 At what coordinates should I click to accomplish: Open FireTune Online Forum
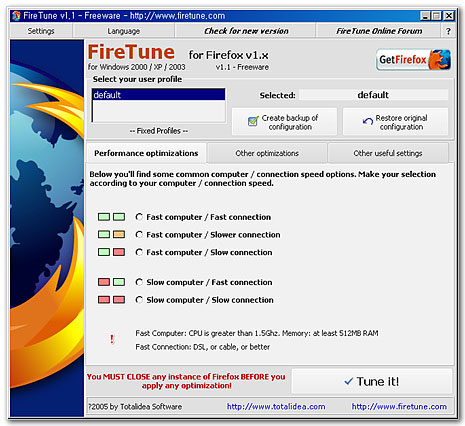(379, 31)
